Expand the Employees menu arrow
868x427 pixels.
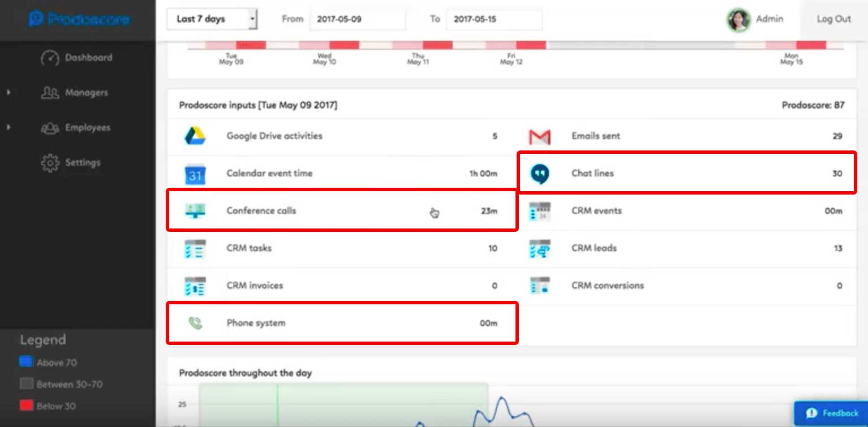click(x=8, y=128)
